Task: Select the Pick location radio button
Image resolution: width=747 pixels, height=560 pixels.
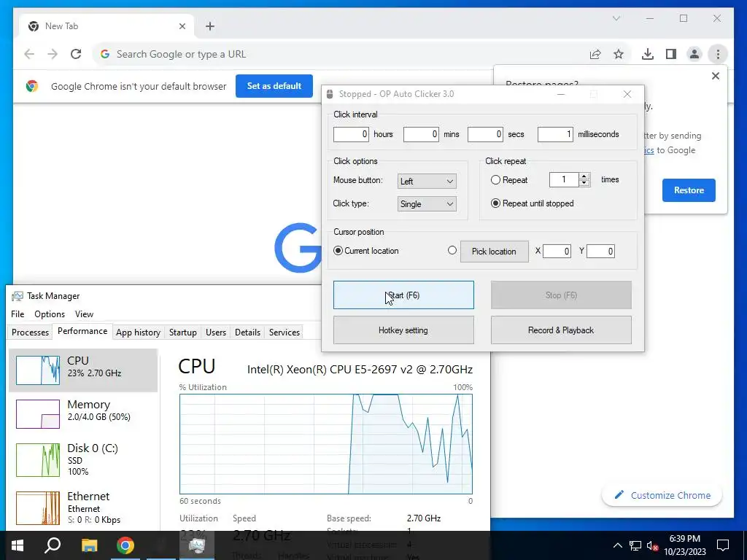Action: tap(452, 250)
